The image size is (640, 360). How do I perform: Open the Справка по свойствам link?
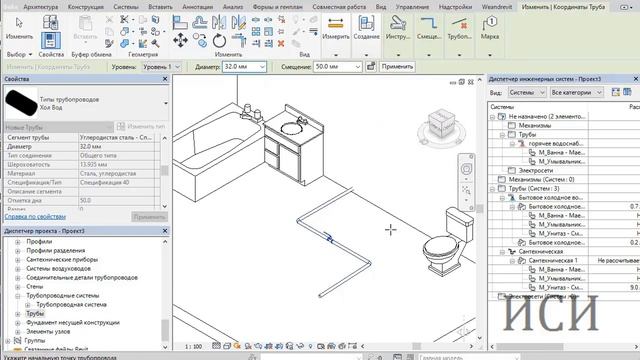click(35, 217)
